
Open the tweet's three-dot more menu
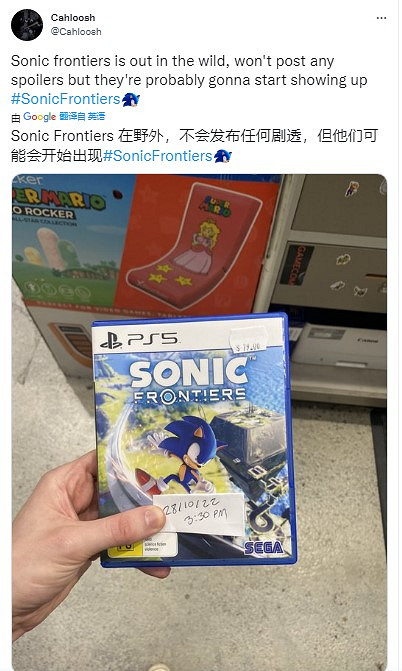381,18
